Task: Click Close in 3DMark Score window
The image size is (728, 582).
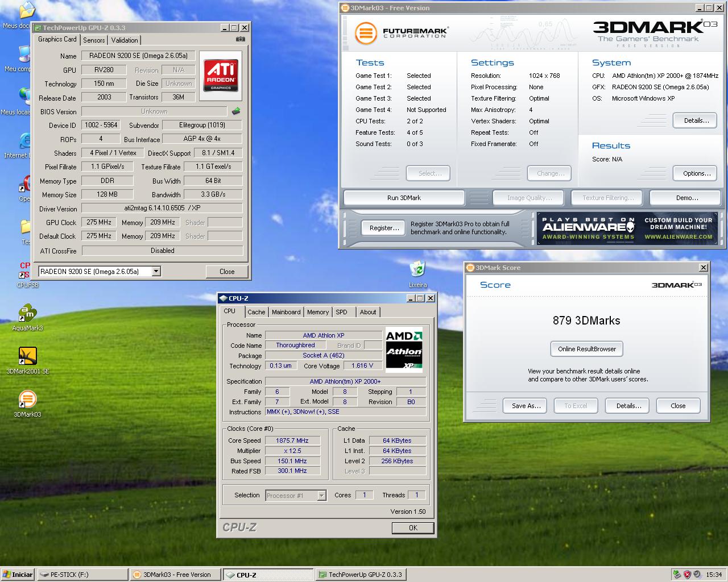Action: [678, 406]
